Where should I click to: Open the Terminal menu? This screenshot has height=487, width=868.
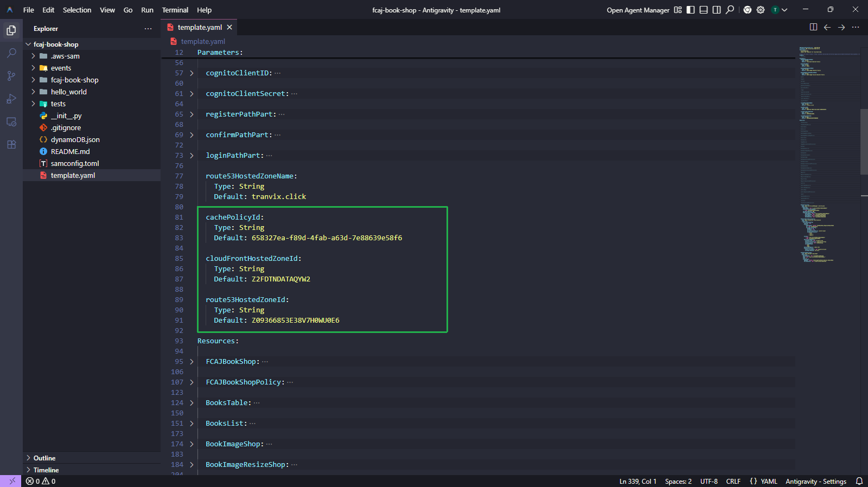pos(175,10)
